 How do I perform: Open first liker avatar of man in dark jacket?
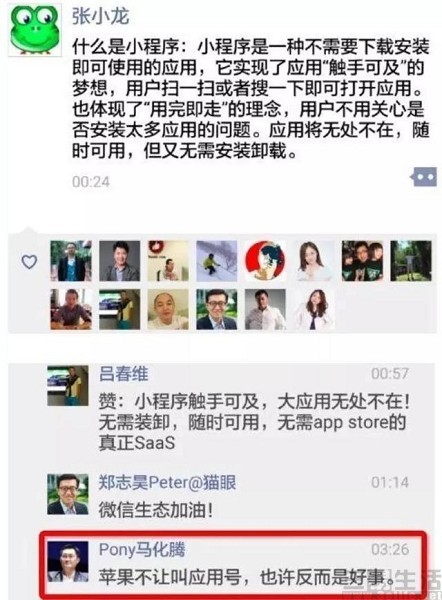pyautogui.click(x=71, y=261)
